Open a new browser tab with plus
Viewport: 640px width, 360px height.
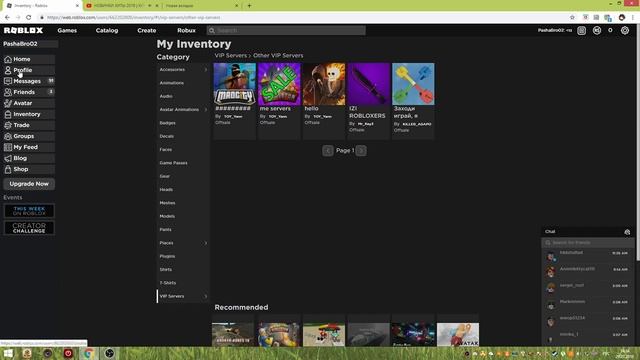click(249, 6)
